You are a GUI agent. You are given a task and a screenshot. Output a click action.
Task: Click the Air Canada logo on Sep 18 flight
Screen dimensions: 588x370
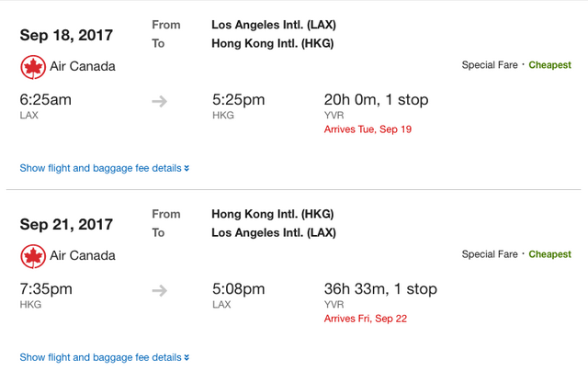[33, 67]
